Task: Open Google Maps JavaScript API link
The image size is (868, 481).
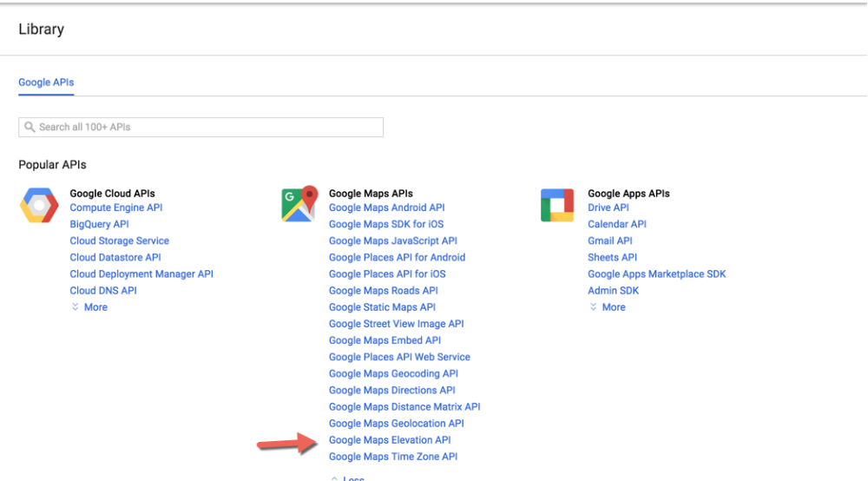Action: [x=393, y=240]
